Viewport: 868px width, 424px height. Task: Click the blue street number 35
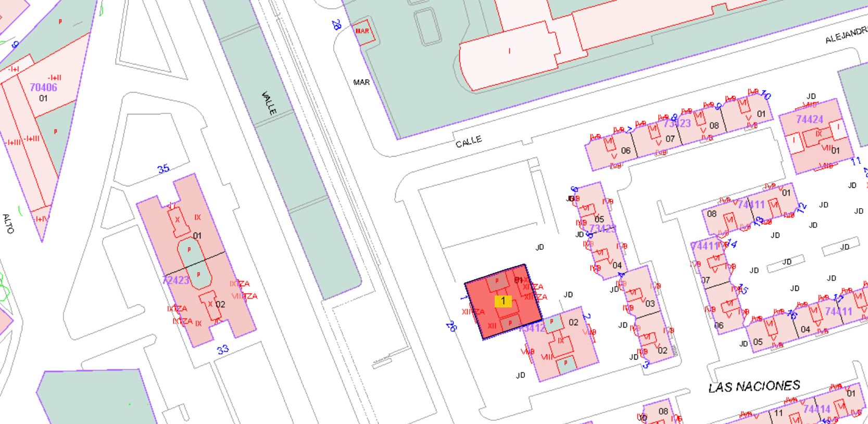(163, 169)
